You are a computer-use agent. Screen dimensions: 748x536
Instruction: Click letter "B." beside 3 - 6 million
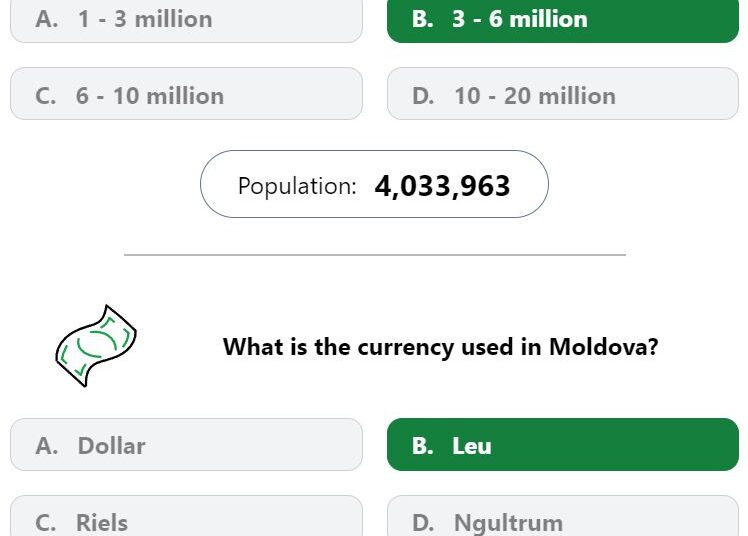[x=423, y=19]
